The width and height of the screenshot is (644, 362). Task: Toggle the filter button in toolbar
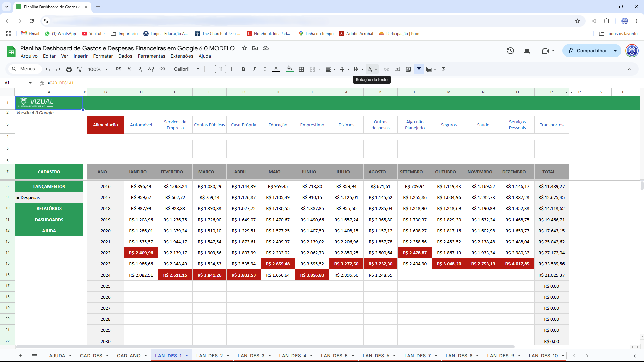click(x=419, y=69)
